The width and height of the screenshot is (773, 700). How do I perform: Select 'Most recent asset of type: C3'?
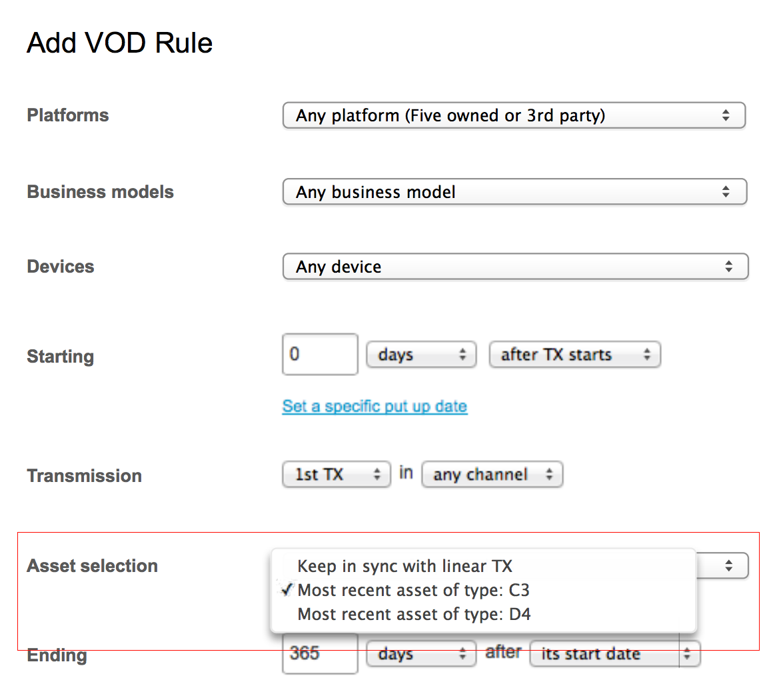pyautogui.click(x=413, y=590)
